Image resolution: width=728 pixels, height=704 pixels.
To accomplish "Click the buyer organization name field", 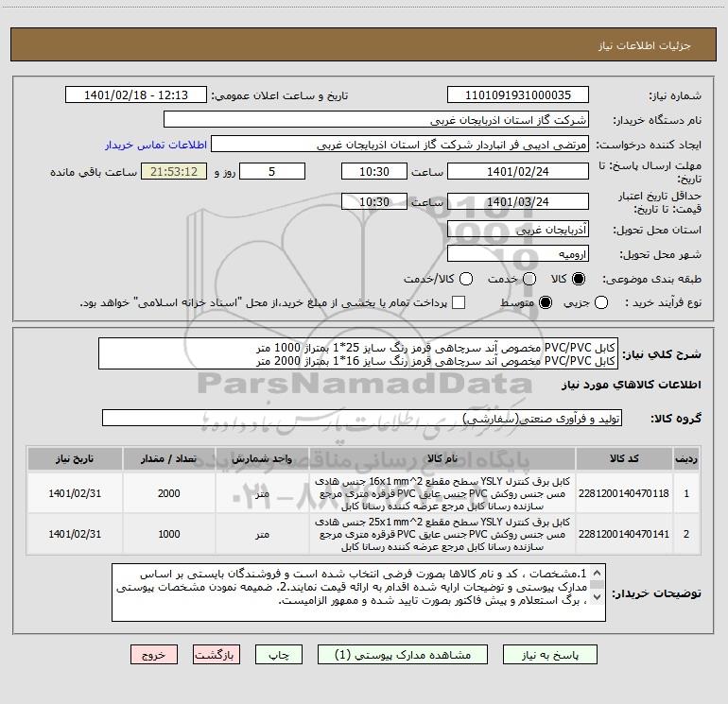I will click(376, 120).
